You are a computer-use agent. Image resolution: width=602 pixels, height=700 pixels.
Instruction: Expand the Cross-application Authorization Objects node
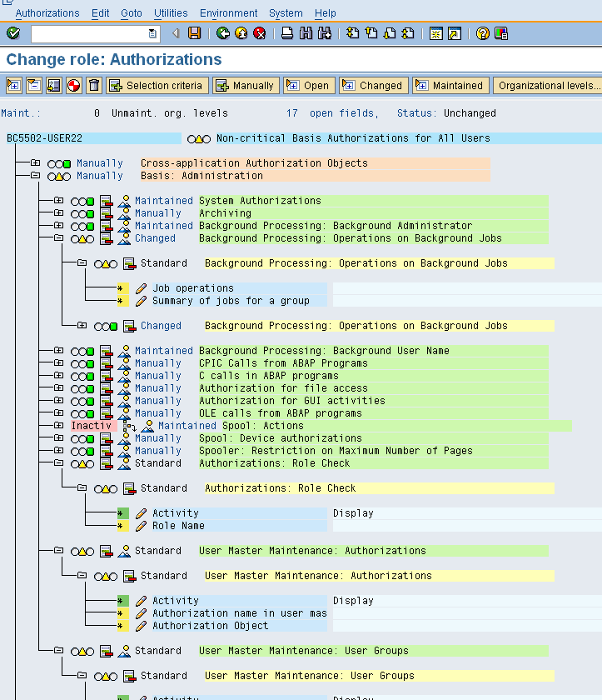pyautogui.click(x=35, y=163)
